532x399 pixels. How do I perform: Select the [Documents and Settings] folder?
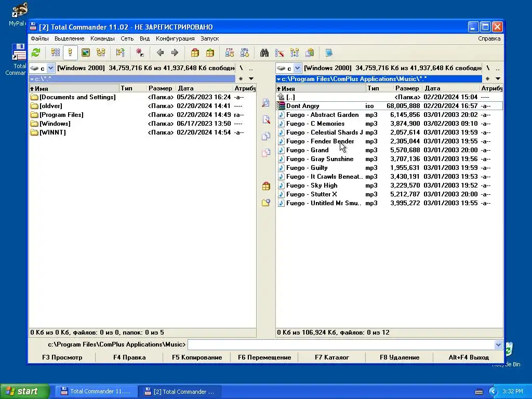pyautogui.click(x=142, y=97)
